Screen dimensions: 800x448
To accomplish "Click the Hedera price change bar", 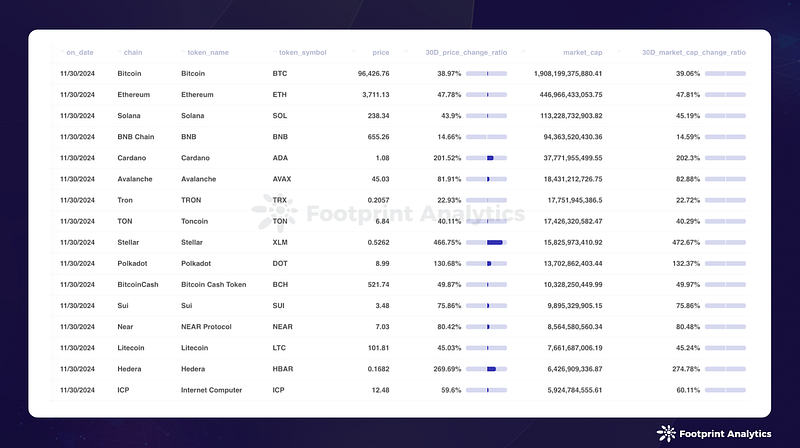I will tap(486, 369).
